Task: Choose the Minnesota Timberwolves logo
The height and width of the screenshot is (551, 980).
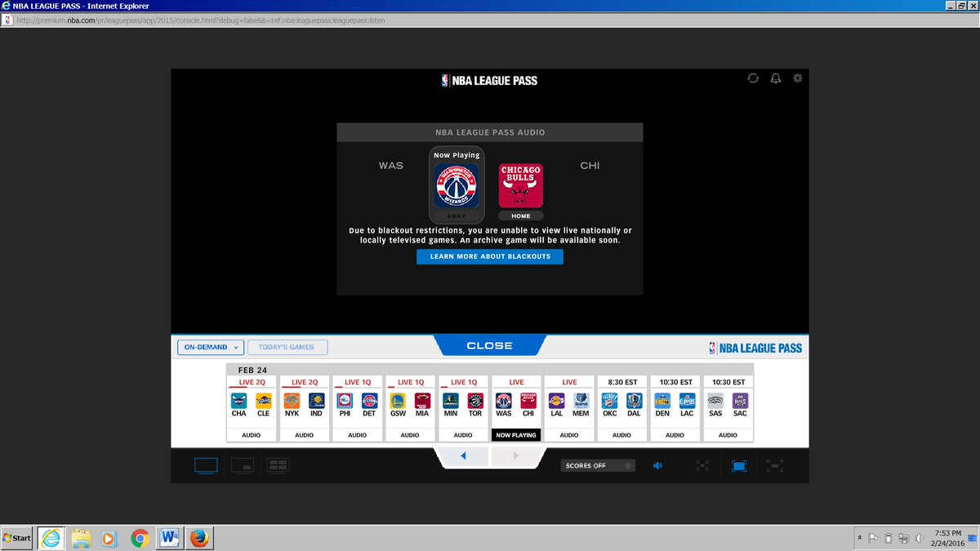Action: pos(452,401)
